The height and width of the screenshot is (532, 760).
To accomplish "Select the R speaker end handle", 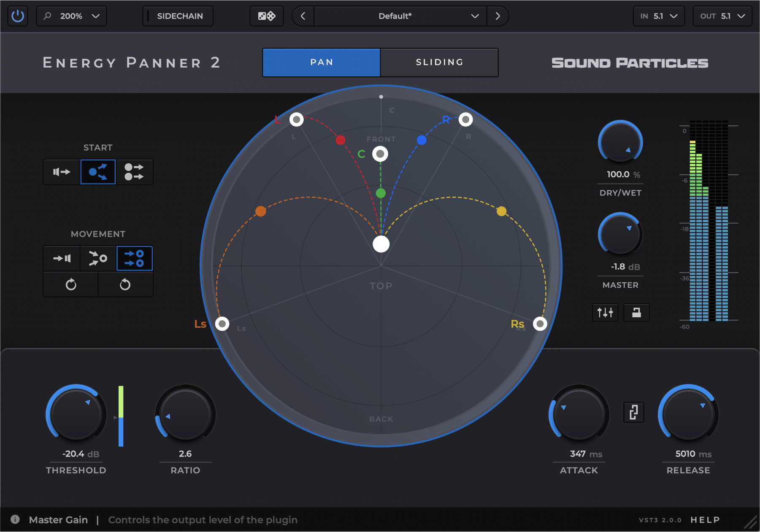I will (465, 119).
